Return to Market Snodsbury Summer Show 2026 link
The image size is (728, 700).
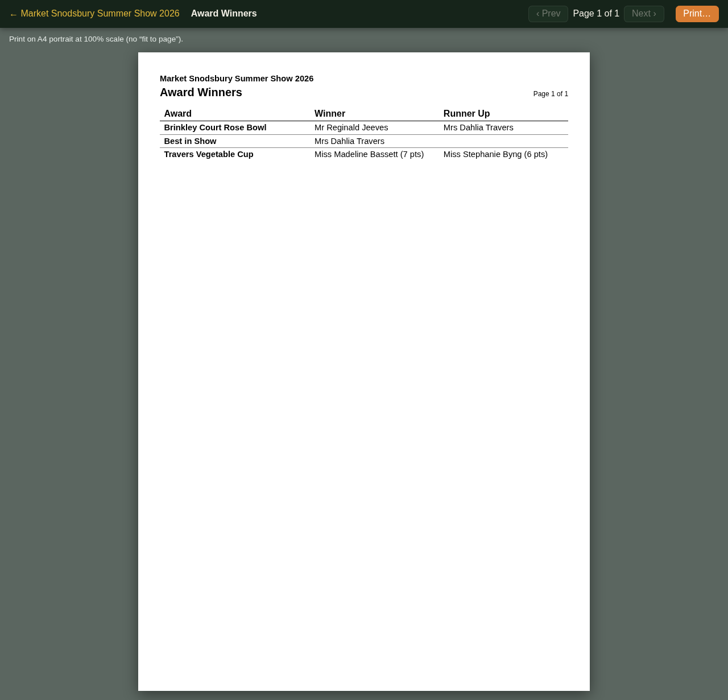click(x=94, y=14)
